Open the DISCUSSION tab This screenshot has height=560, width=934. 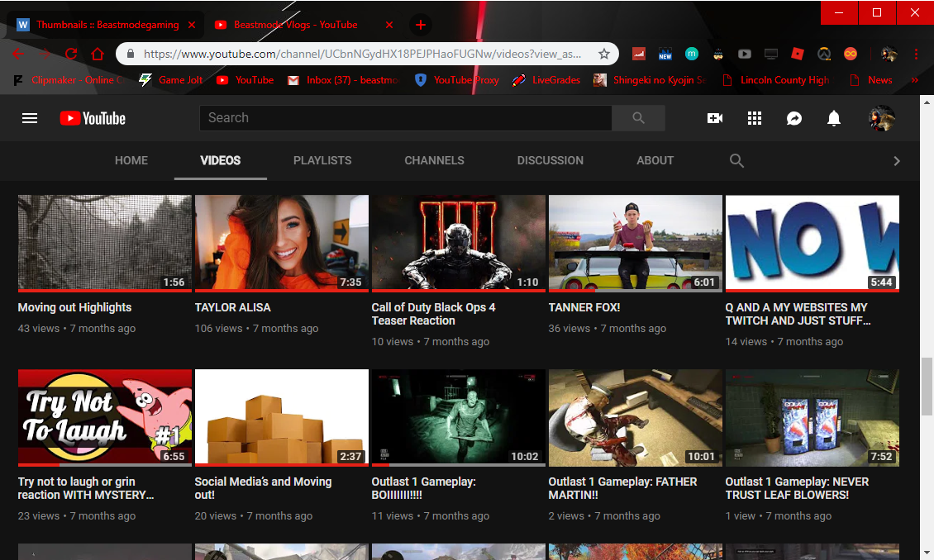[550, 161]
